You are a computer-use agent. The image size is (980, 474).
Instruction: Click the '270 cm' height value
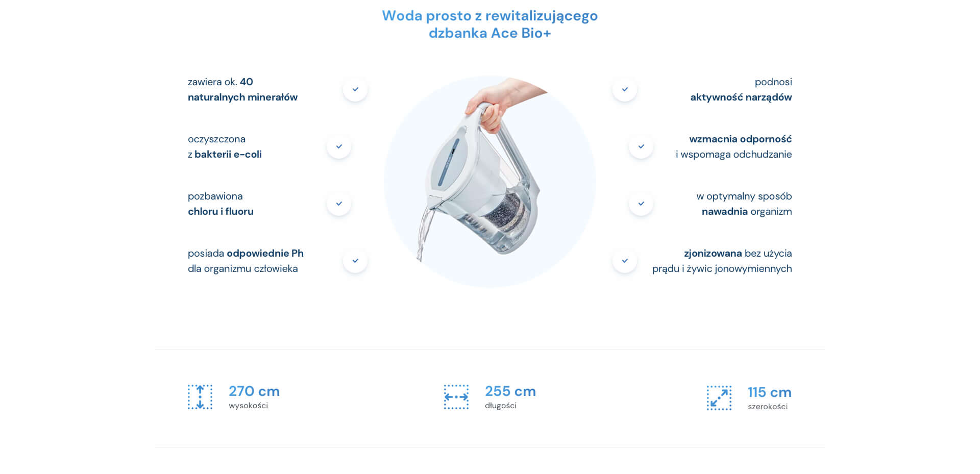click(254, 391)
